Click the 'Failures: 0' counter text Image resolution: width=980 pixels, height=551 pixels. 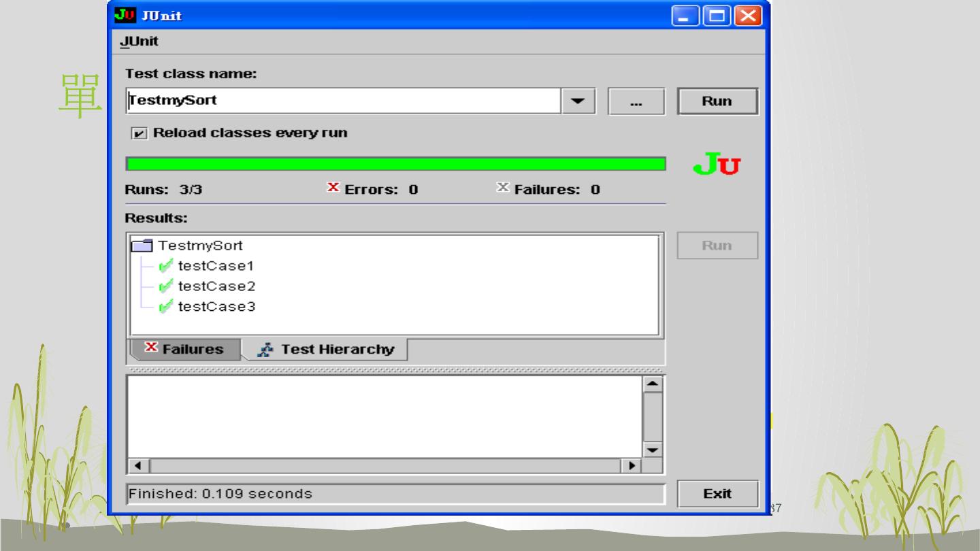(557, 190)
